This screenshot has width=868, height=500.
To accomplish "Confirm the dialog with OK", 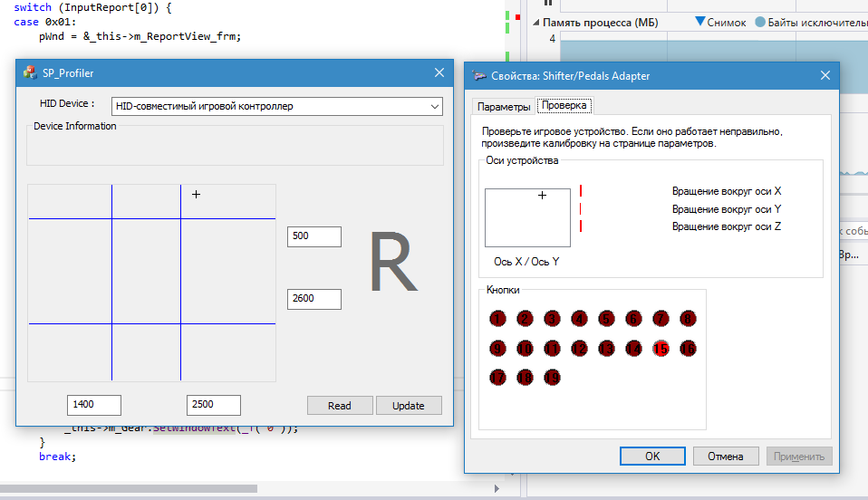I will pyautogui.click(x=652, y=457).
